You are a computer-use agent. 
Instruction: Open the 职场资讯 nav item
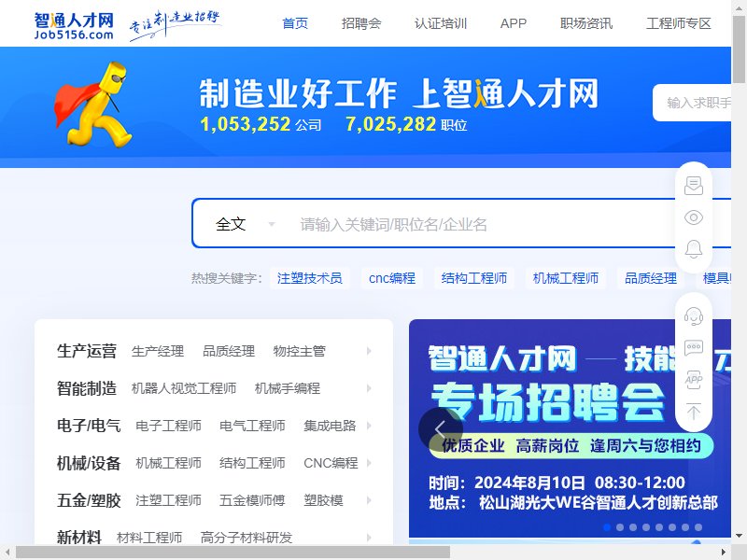(x=586, y=23)
